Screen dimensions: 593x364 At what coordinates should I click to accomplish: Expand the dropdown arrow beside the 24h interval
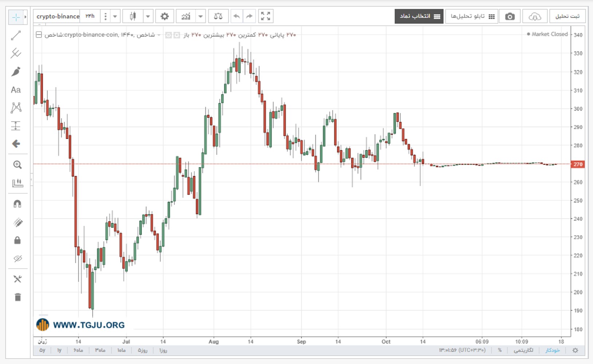tap(115, 16)
